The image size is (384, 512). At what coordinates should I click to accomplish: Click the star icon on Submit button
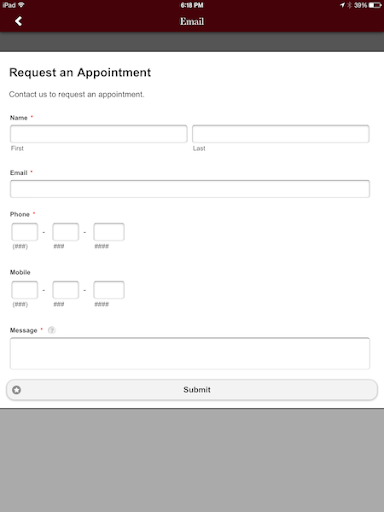16,390
